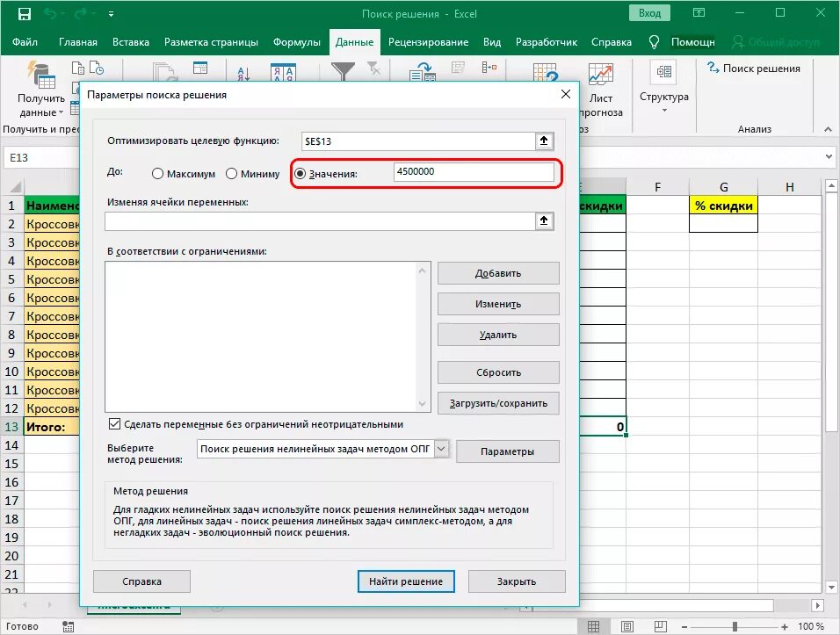
Task: Click the Закрыть button
Action: point(517,581)
